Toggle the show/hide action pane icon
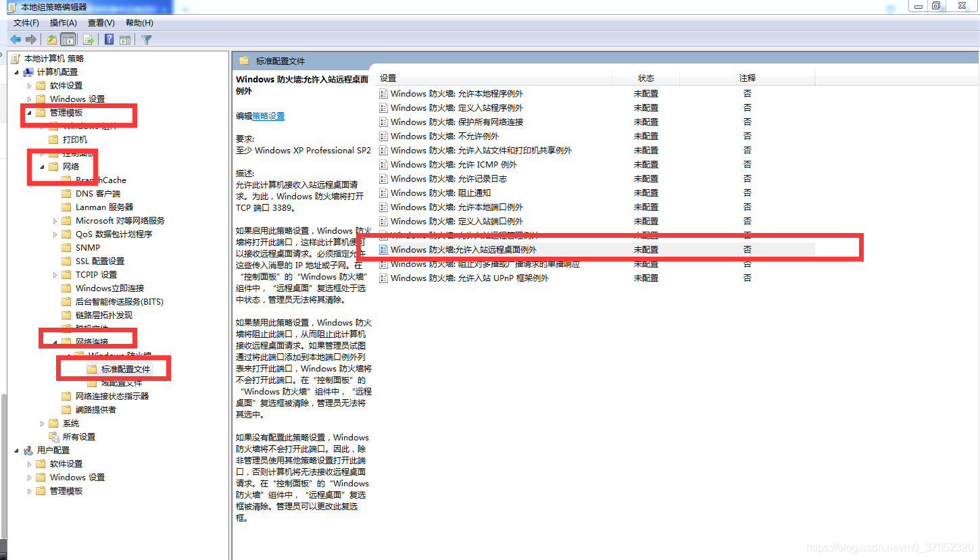 point(125,40)
